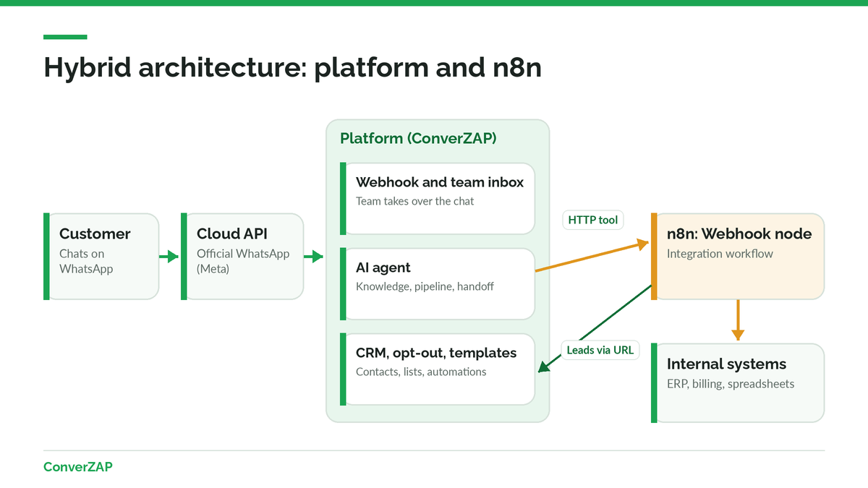Image resolution: width=868 pixels, height=488 pixels.
Task: Select 'Official WhatsApp (Meta)' description
Action: (243, 261)
